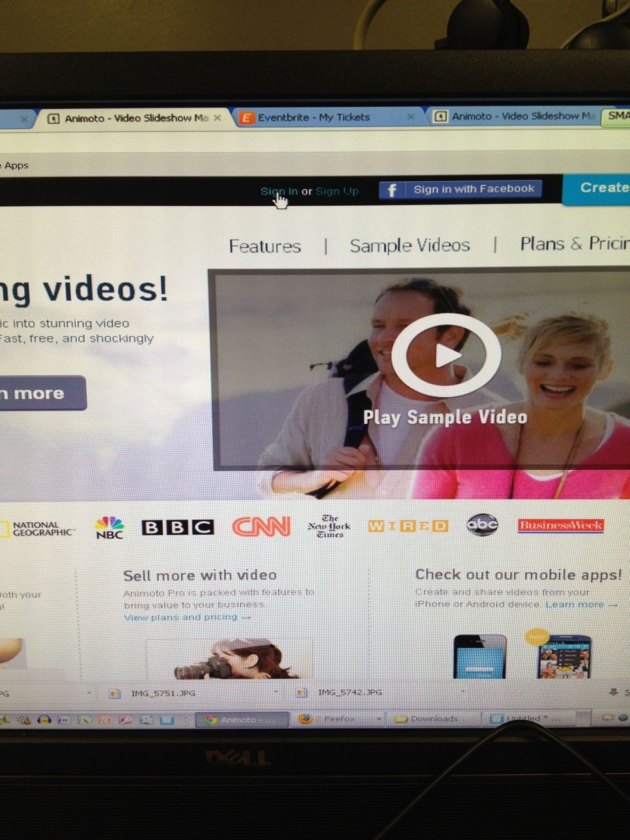This screenshot has height=840, width=630.
Task: Click the National Geographic logo
Action: 39,528
